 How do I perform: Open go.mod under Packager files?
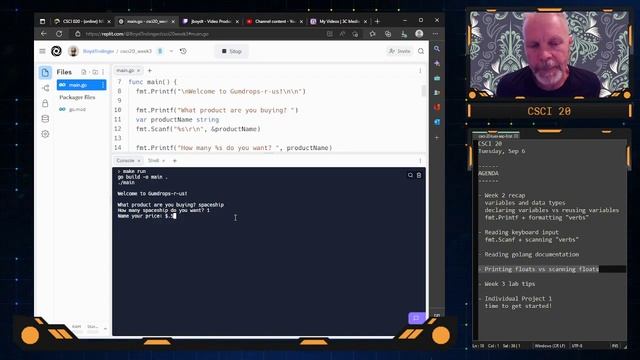(77, 109)
